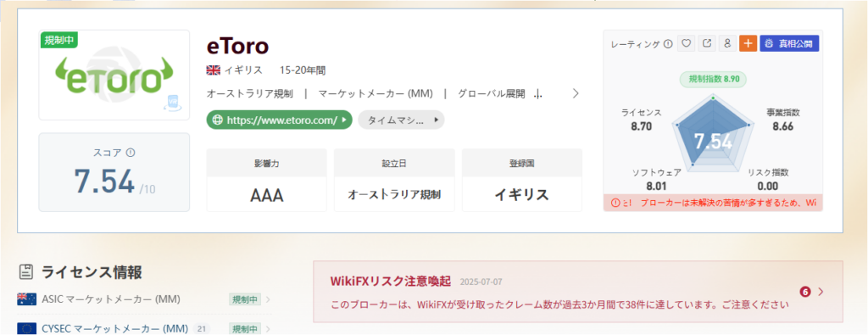Click the ライセンス情報 heading
The width and height of the screenshot is (868, 335).
click(x=92, y=272)
